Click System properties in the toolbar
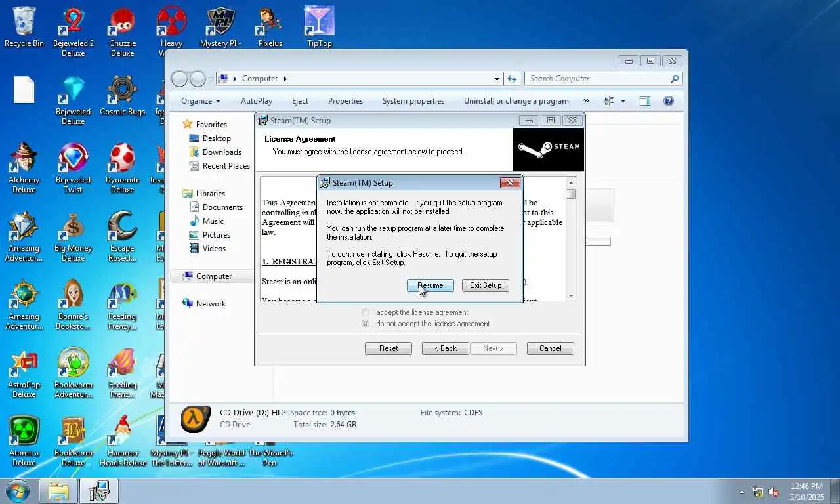Image resolution: width=840 pixels, height=504 pixels. point(413,101)
